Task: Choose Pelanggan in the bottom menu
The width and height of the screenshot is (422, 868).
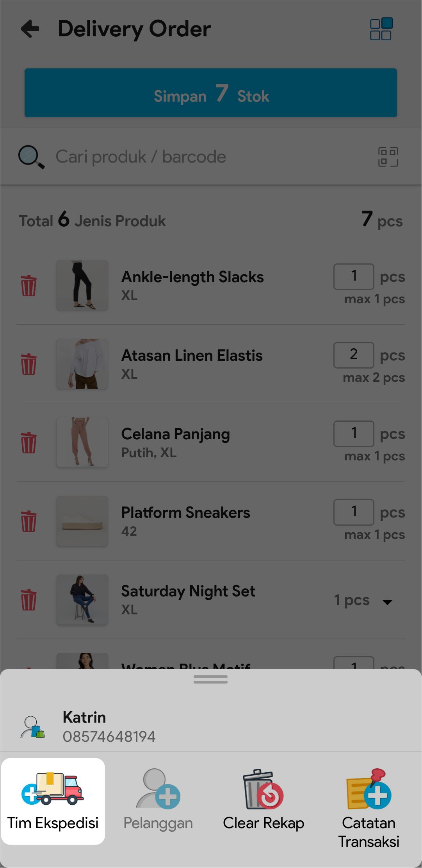Action: point(158,801)
